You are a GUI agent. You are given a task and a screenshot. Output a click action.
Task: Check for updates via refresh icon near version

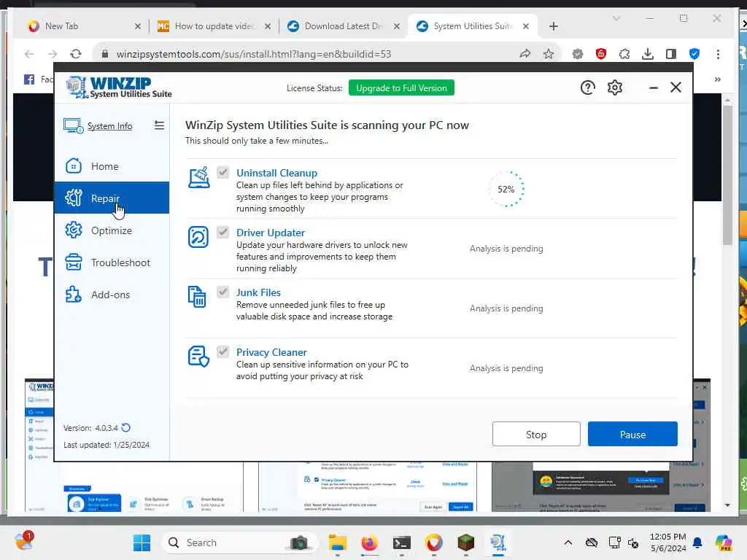click(x=125, y=427)
